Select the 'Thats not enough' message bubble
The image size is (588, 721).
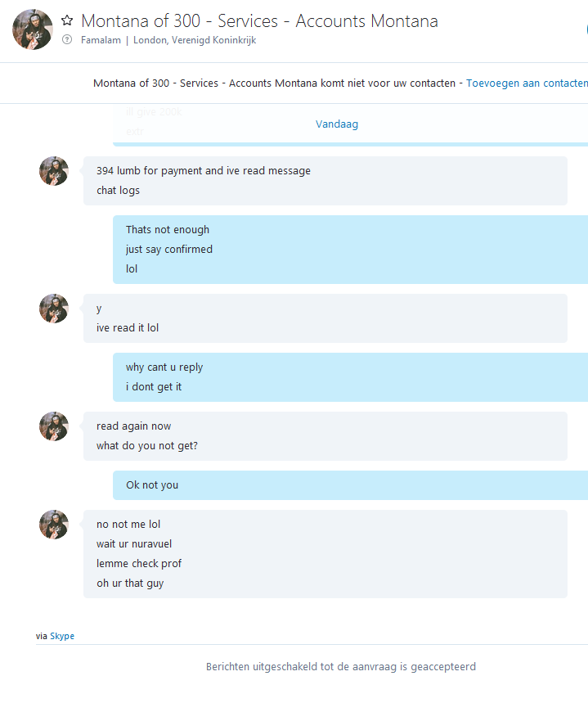point(351,250)
